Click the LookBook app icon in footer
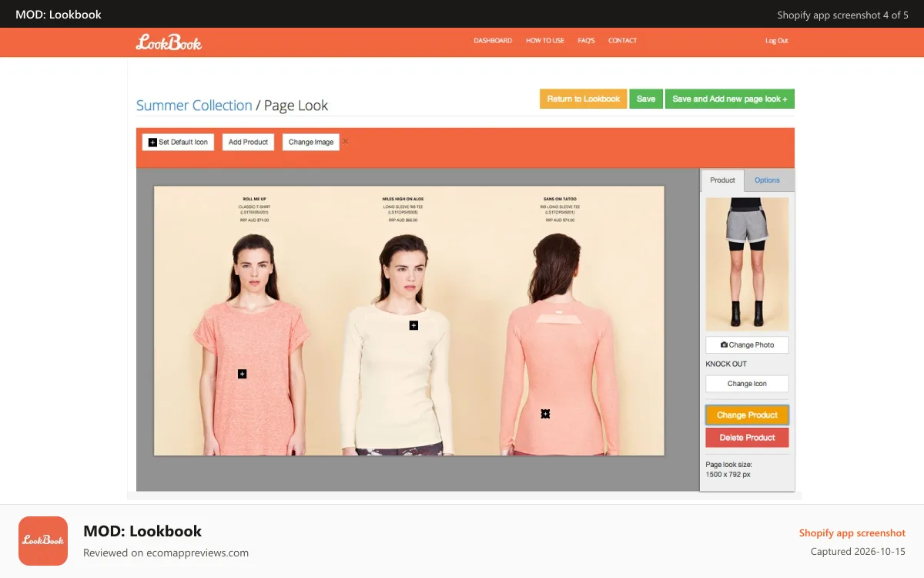924x578 pixels. pos(43,541)
